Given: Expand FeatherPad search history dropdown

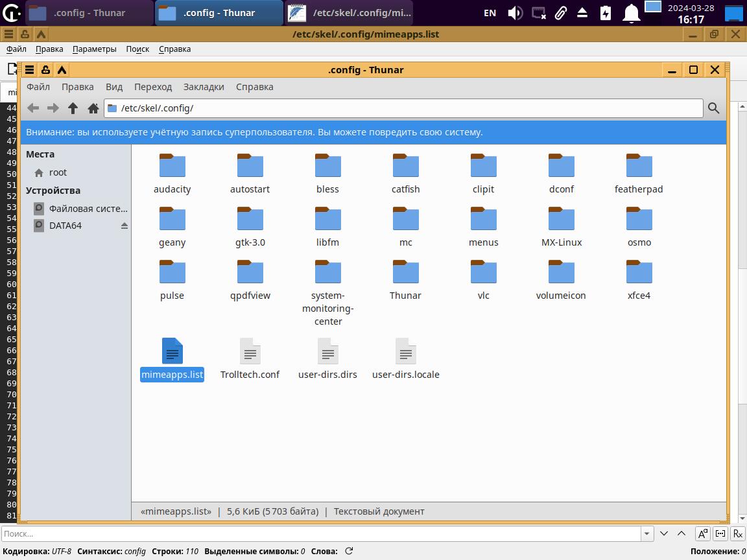Looking at the screenshot, I should click(647, 534).
